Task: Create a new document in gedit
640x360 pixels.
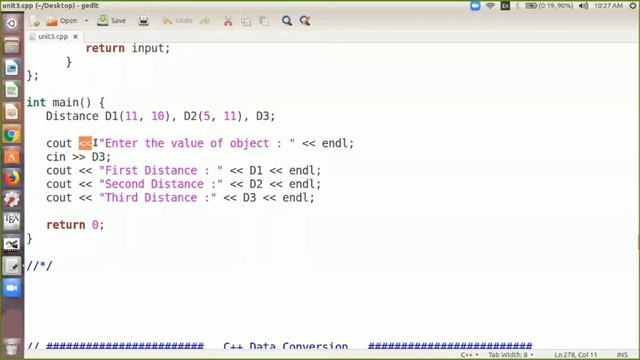Action: [35, 21]
